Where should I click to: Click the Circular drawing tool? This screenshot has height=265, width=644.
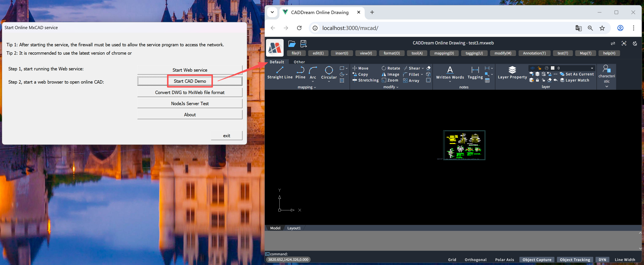[x=329, y=72]
